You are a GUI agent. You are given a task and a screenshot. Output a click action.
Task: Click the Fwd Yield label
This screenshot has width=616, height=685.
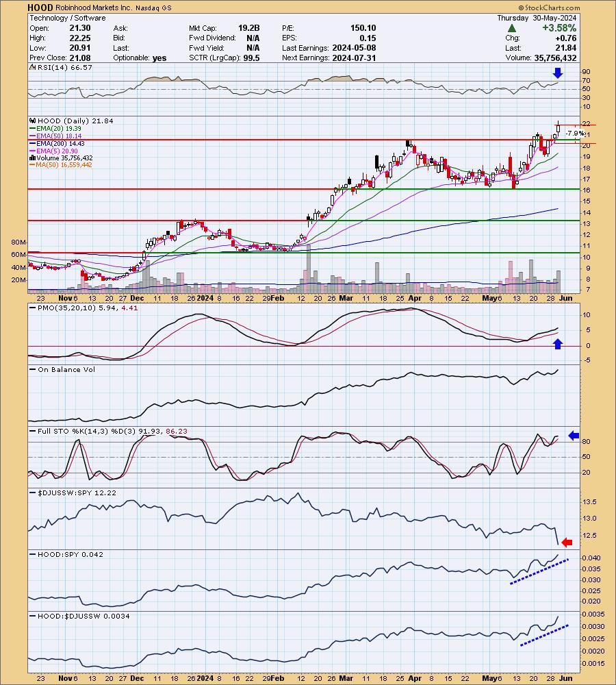[x=207, y=48]
